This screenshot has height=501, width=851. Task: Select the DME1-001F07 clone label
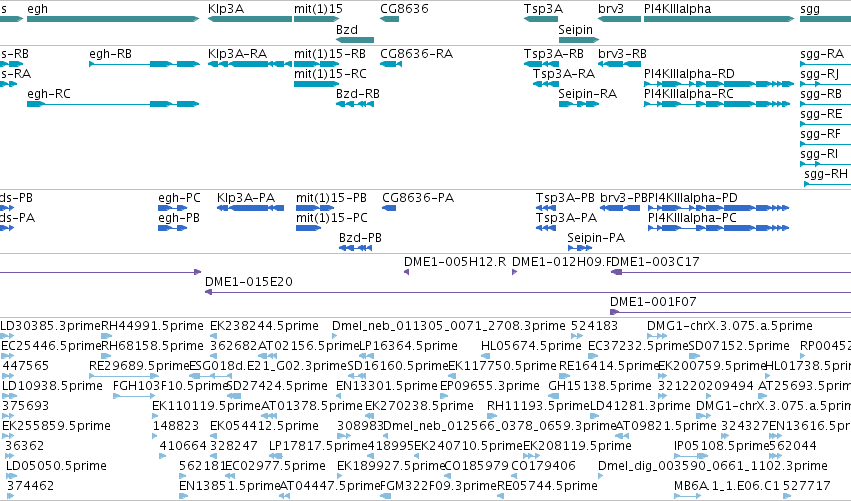pos(653,302)
